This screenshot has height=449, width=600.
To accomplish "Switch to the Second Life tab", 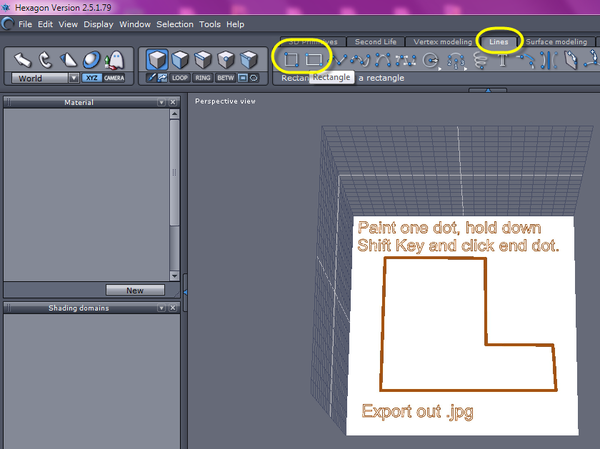I will point(375,42).
